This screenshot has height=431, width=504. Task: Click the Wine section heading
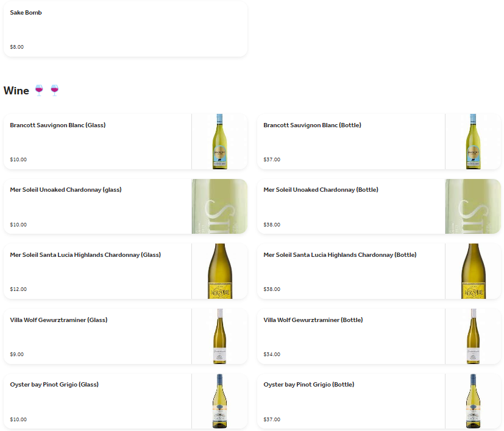(16, 91)
